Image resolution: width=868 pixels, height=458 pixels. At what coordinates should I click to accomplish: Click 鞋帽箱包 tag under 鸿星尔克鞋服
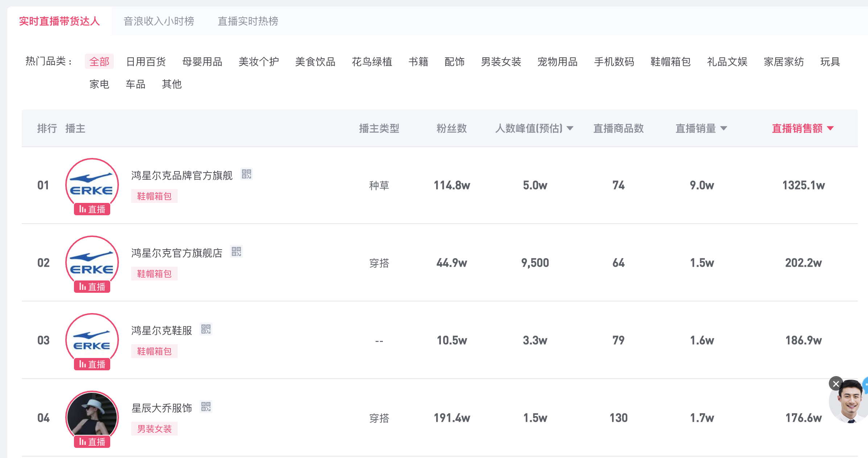tap(154, 351)
